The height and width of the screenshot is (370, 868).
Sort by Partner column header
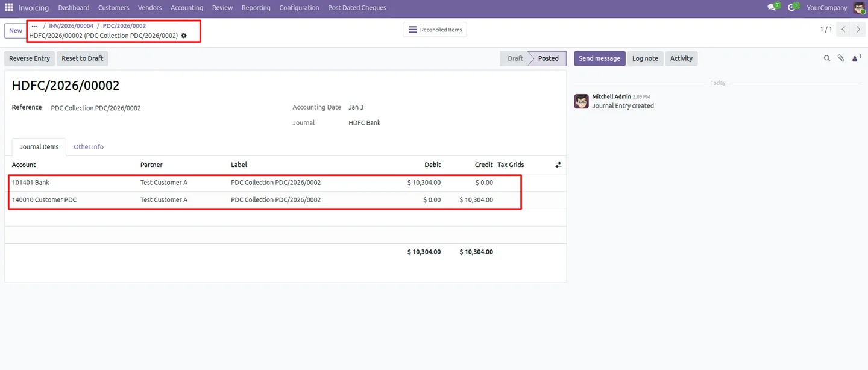[151, 165]
